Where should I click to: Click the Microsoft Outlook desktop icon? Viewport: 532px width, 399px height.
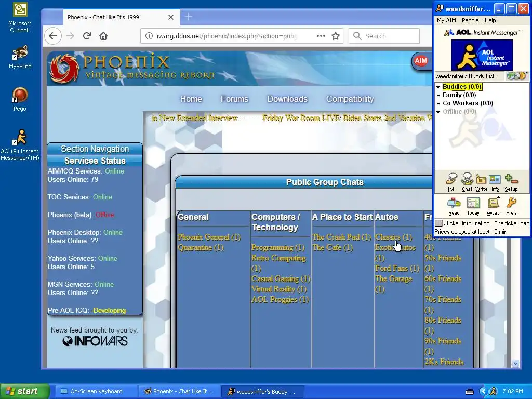click(x=20, y=18)
